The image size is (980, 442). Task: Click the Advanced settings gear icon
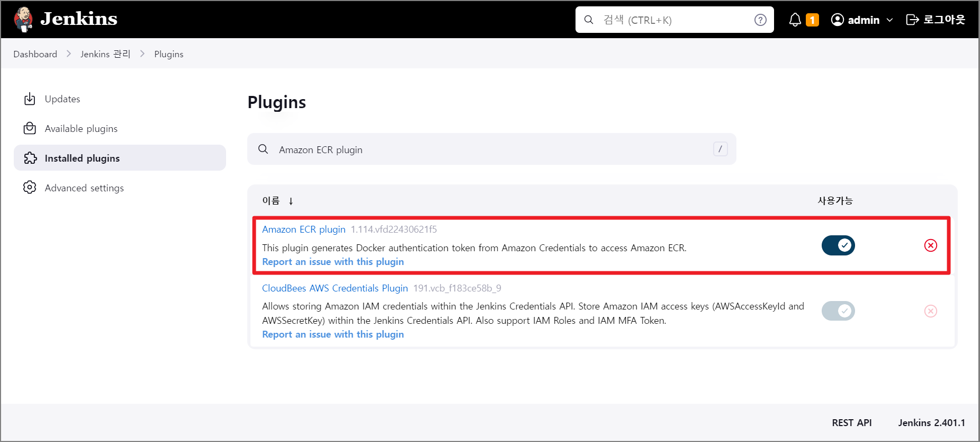(30, 187)
